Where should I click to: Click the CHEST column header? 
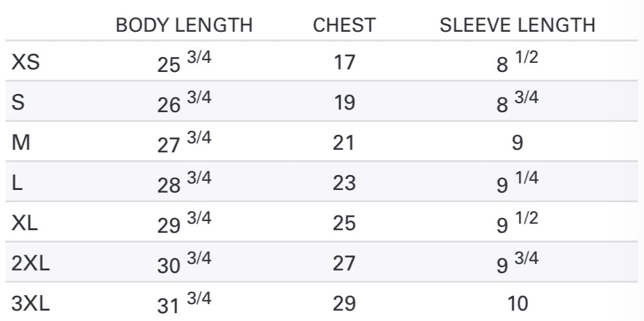point(344,25)
